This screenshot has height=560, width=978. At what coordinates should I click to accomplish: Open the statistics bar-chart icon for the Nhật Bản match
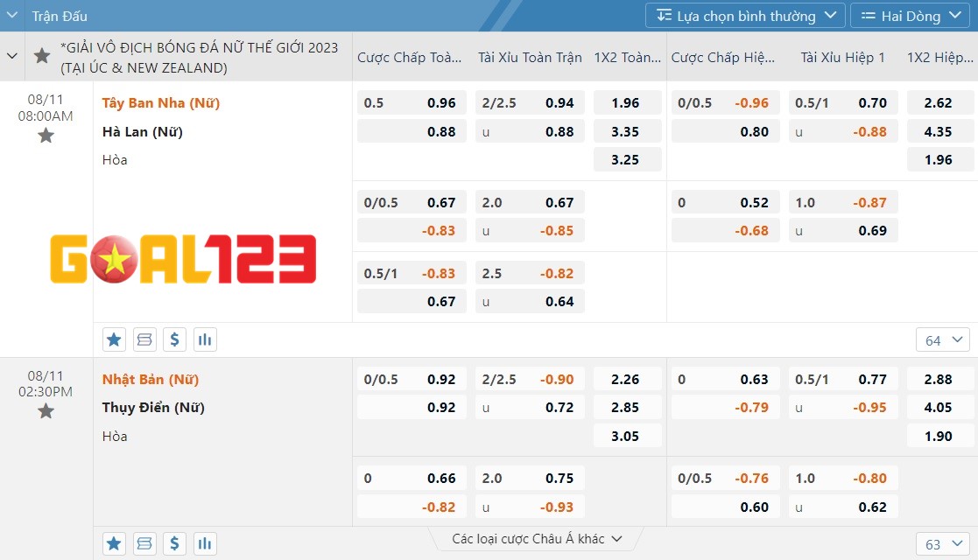[x=205, y=543]
